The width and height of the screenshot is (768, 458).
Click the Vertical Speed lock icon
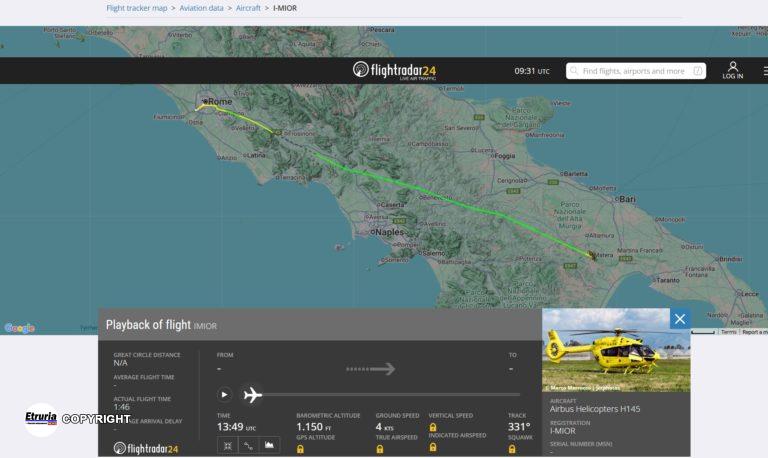pyautogui.click(x=432, y=427)
